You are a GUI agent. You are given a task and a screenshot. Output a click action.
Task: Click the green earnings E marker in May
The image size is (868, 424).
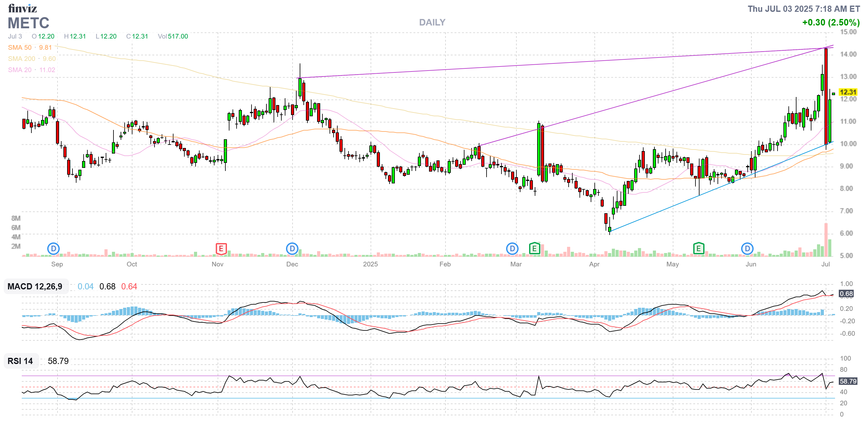tap(699, 249)
